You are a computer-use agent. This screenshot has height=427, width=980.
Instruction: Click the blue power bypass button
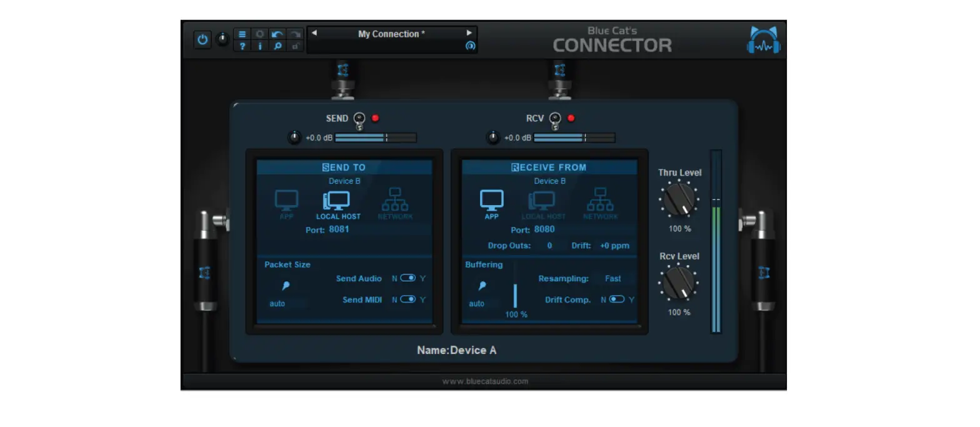(202, 39)
